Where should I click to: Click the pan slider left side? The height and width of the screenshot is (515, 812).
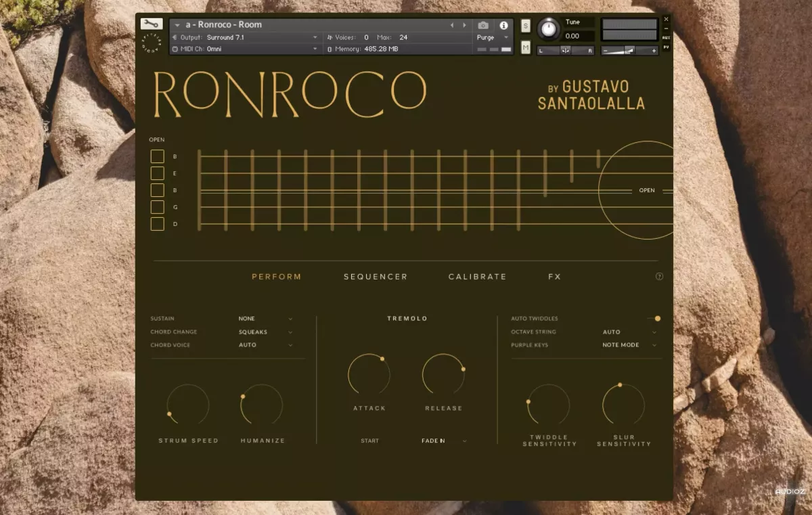click(548, 51)
